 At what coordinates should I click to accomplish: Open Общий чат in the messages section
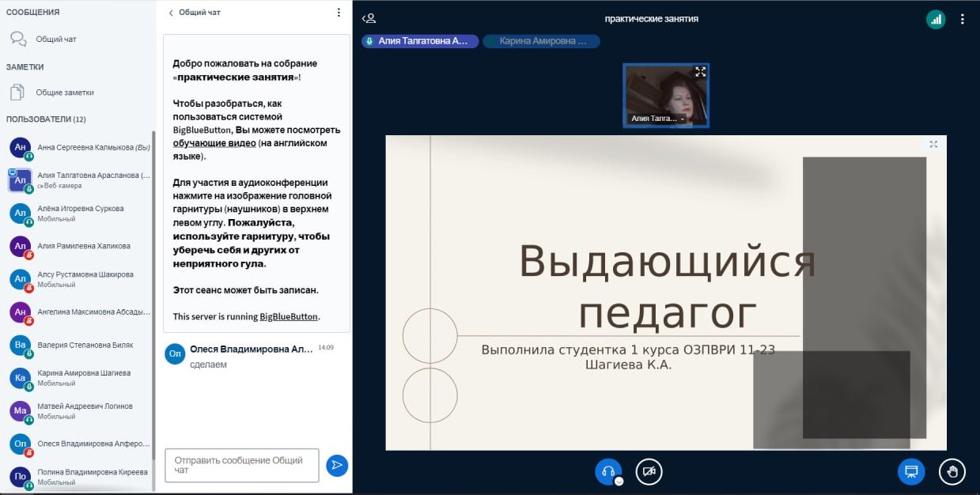(x=55, y=39)
